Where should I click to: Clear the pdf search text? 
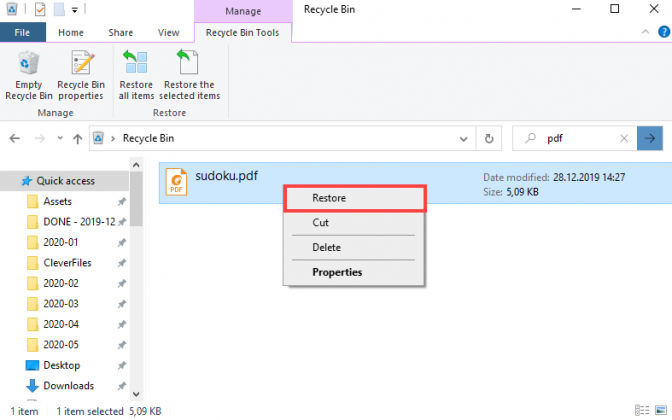(623, 138)
